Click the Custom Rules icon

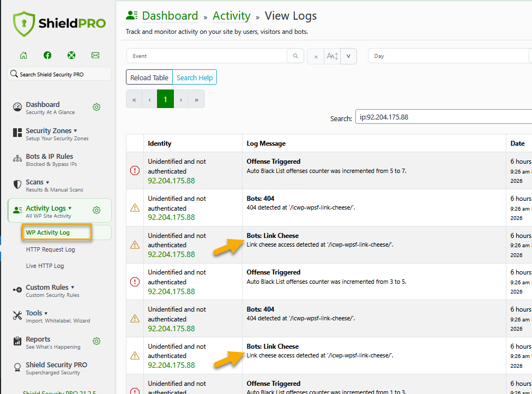pyautogui.click(x=17, y=290)
